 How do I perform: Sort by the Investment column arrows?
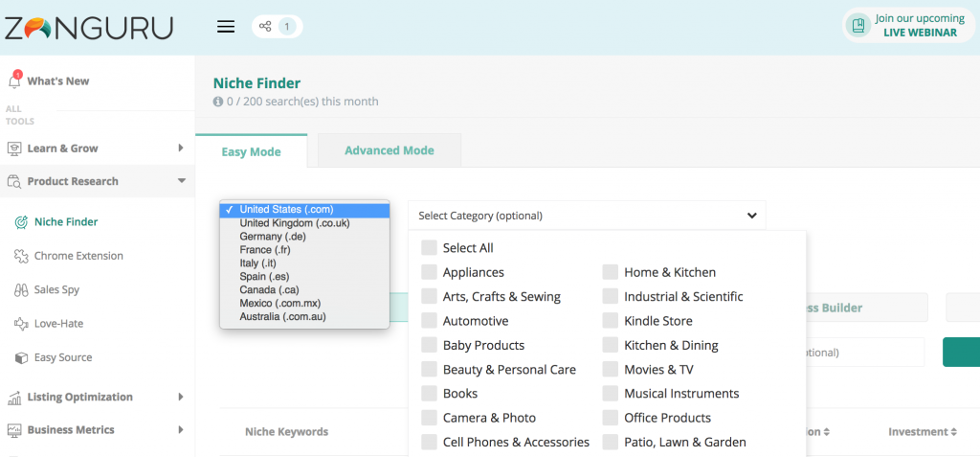[x=954, y=432]
